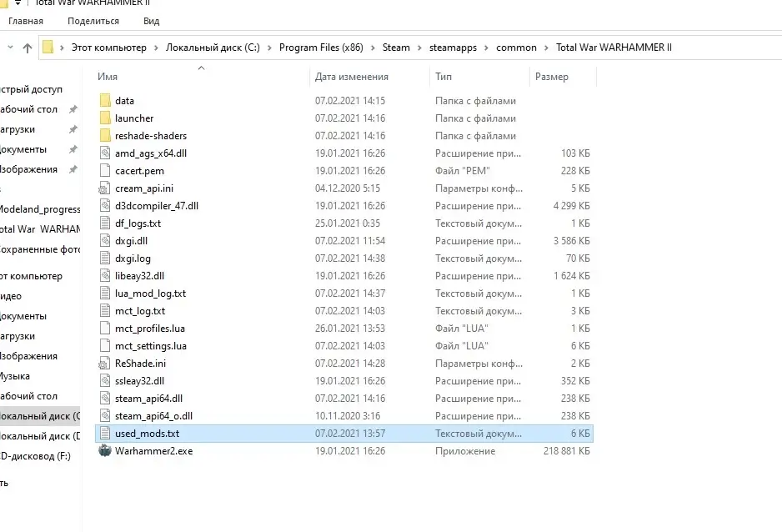Click the folder icon in address bar
This screenshot has width=782, height=532.
[x=48, y=48]
